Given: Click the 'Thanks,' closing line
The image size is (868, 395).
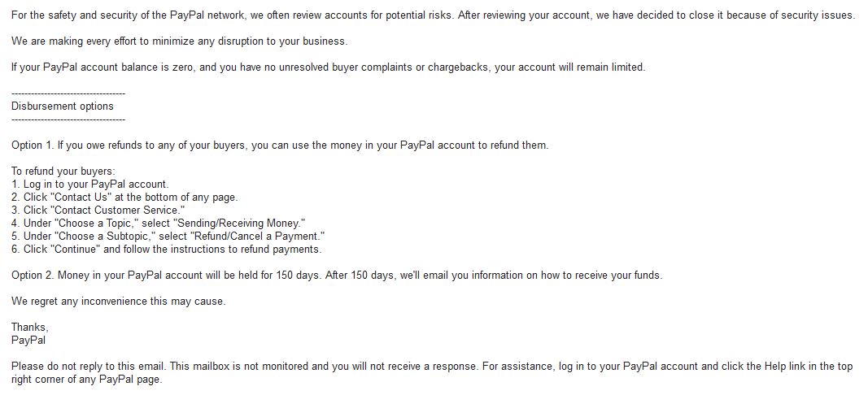Looking at the screenshot, I should point(30,328).
